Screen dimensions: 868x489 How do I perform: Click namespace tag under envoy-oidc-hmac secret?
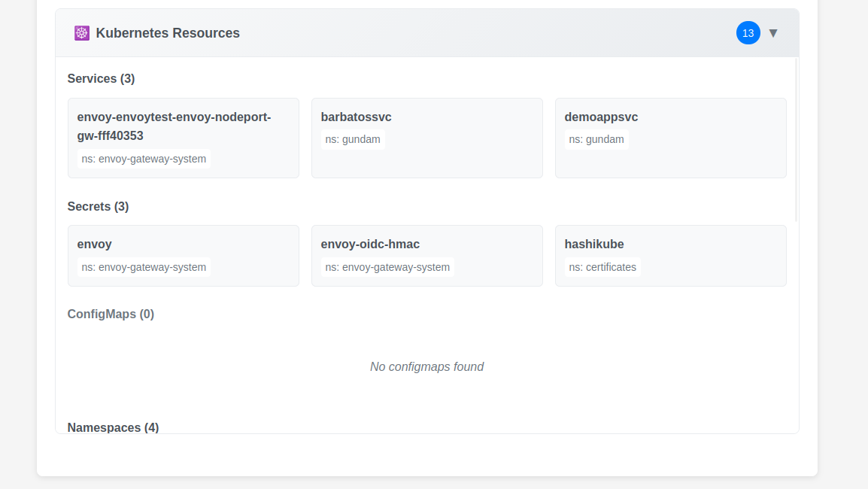(x=387, y=267)
